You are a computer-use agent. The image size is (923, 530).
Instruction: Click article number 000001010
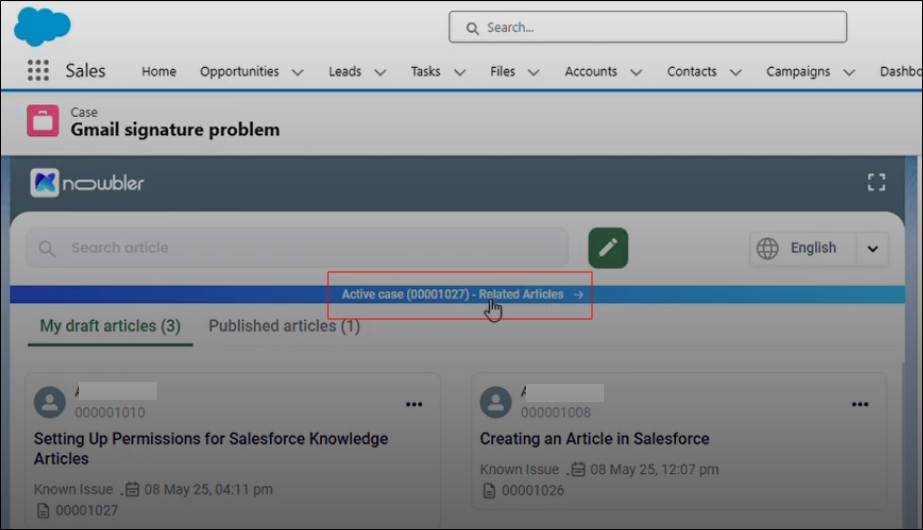110,413
